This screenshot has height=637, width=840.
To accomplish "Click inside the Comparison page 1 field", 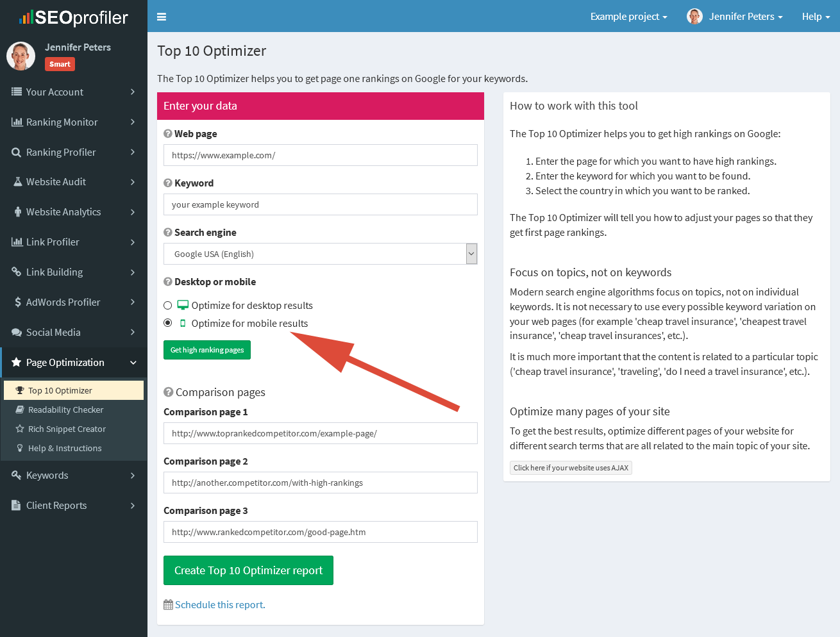I will point(320,433).
